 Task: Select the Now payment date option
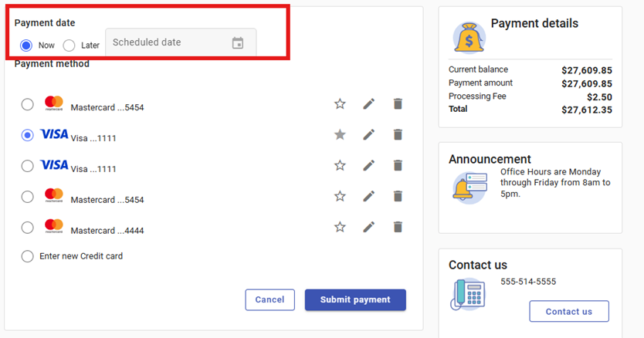pyautogui.click(x=27, y=46)
